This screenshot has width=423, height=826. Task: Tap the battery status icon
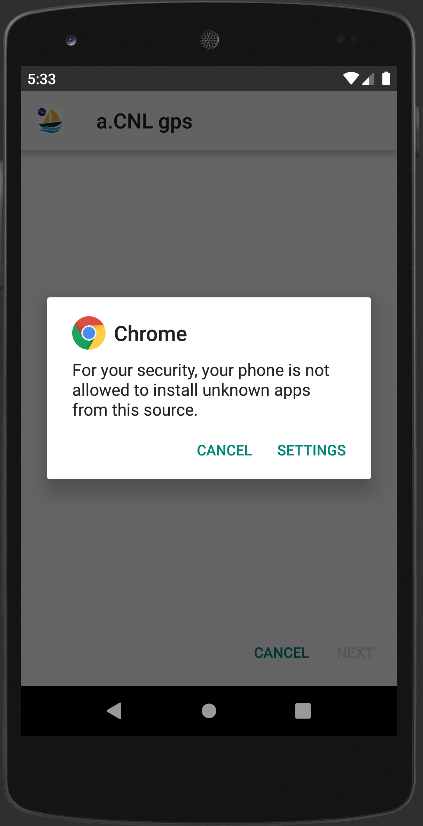click(386, 79)
